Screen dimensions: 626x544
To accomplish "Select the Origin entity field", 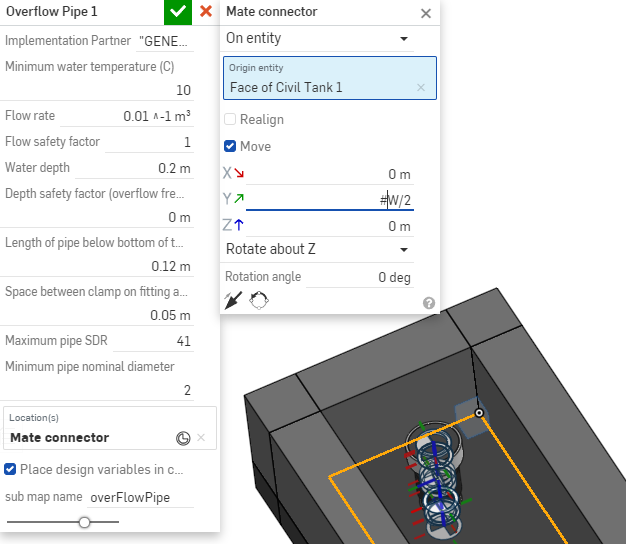I will click(330, 78).
